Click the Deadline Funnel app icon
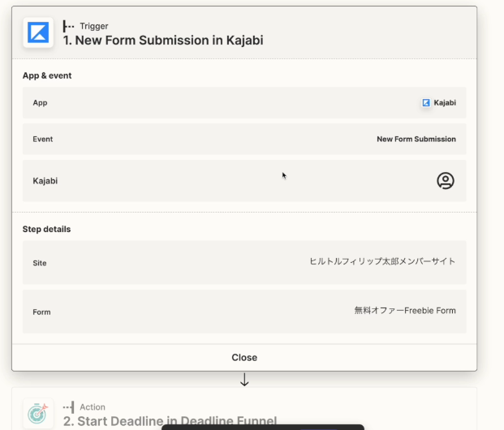 38,413
